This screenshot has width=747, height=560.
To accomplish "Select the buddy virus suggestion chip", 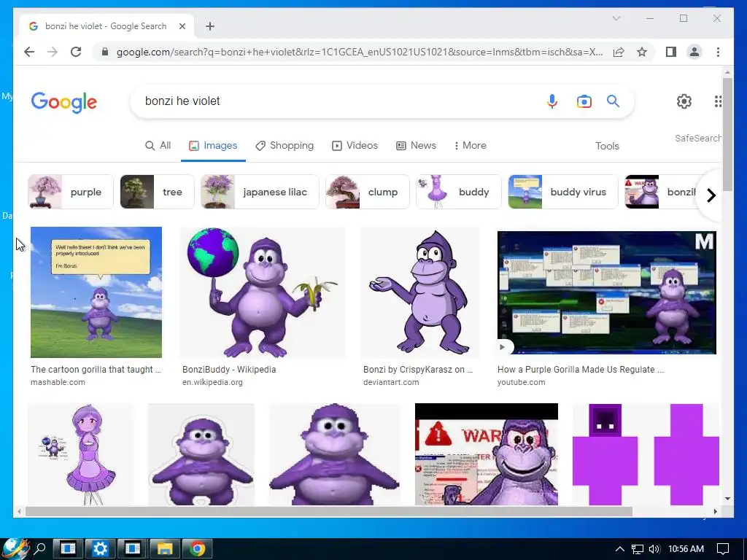I will pos(562,192).
